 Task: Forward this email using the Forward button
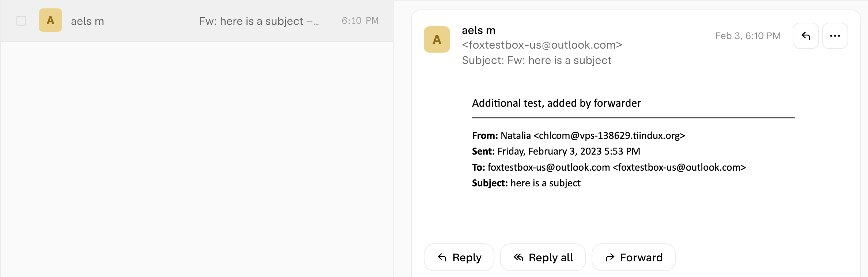coord(633,257)
